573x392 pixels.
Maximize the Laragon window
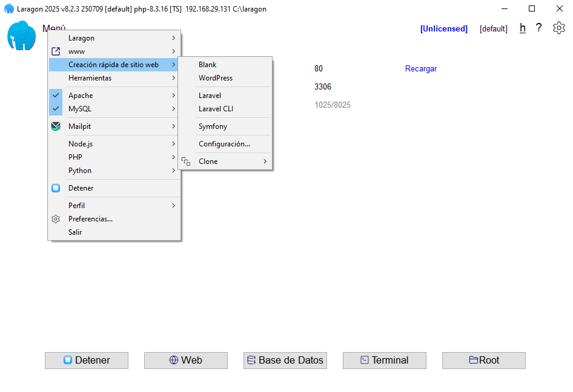[532, 8]
